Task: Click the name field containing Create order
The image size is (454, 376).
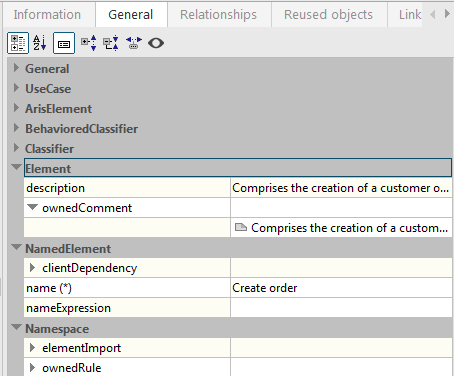Action: [x=341, y=288]
